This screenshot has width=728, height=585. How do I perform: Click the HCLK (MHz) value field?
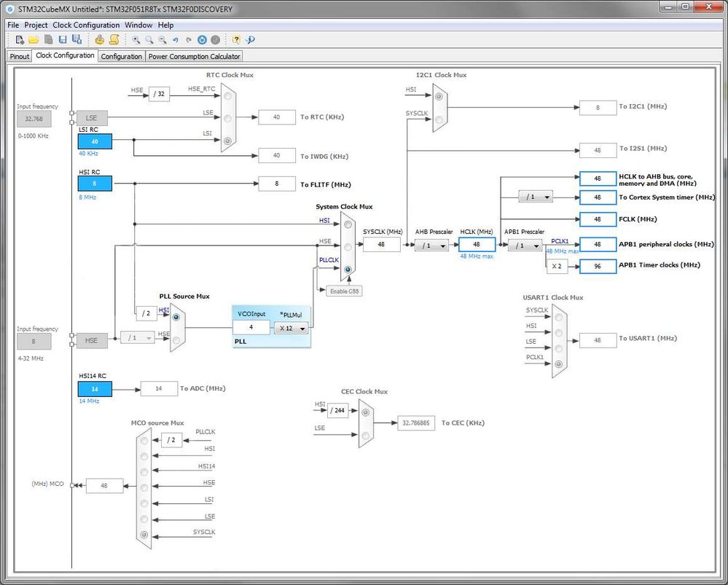477,245
